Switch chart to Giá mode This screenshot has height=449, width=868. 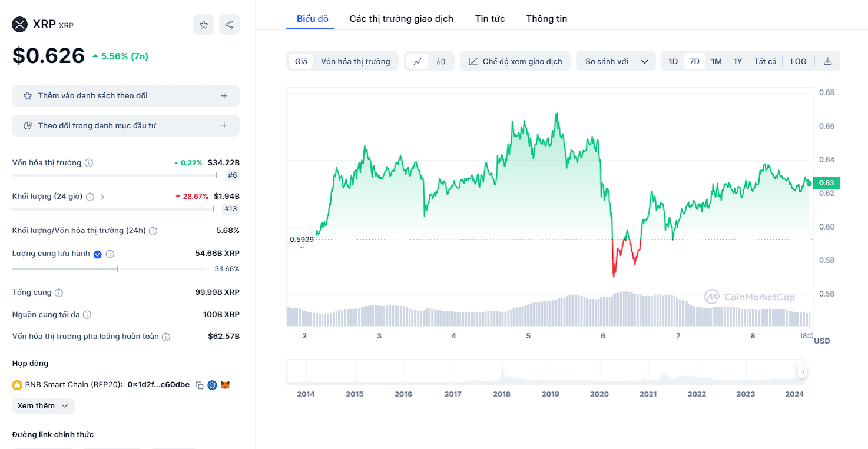(x=301, y=61)
